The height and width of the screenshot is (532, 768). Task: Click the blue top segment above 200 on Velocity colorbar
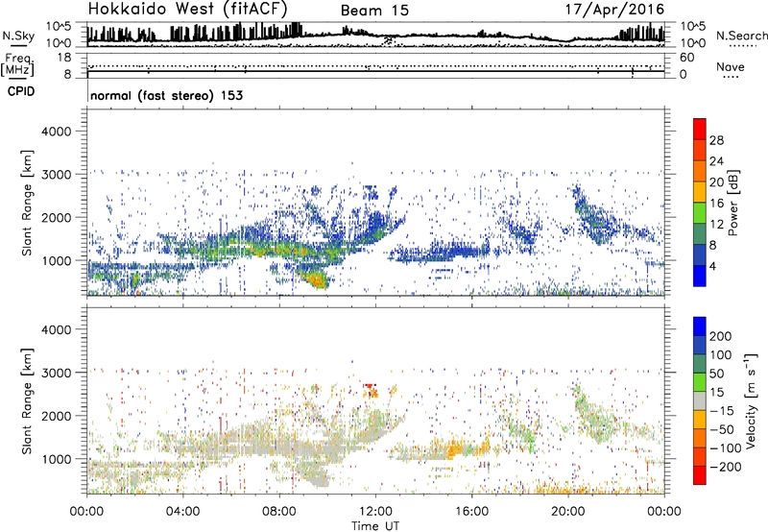[x=700, y=326]
